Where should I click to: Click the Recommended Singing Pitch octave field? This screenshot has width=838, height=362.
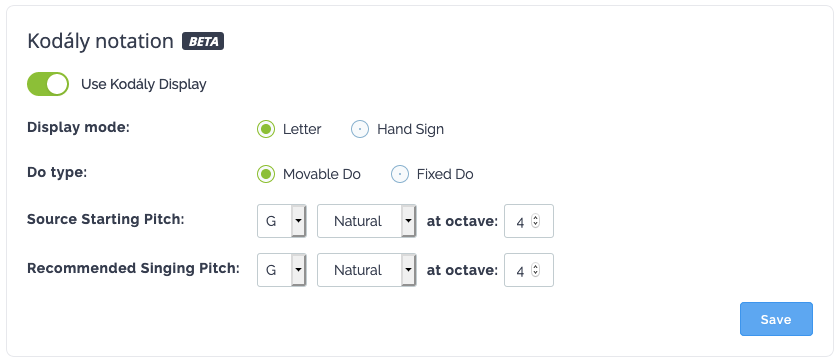[529, 270]
